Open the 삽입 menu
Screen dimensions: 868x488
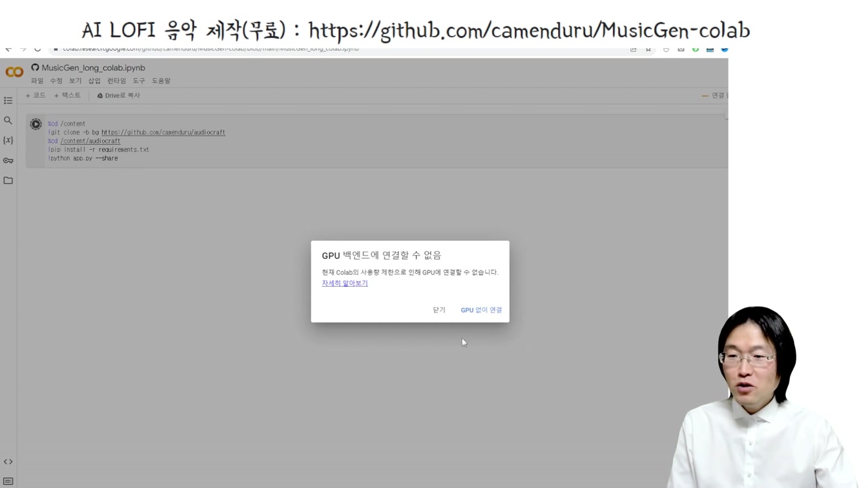point(94,81)
